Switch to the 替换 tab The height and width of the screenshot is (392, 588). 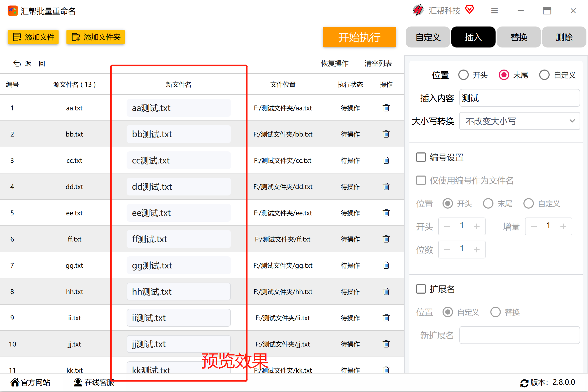(x=519, y=37)
